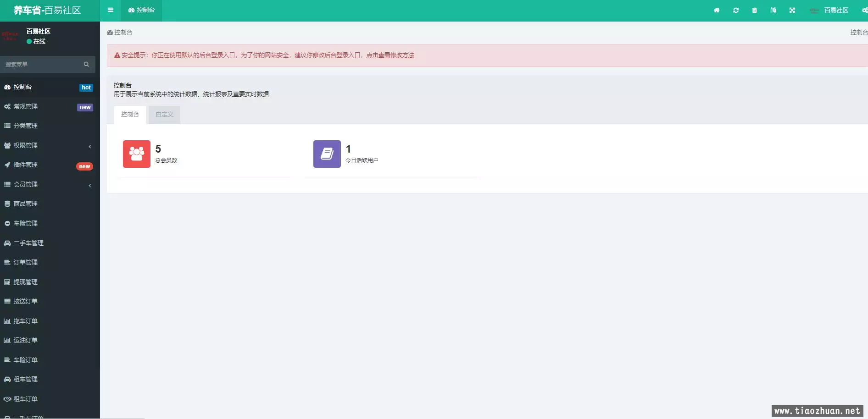This screenshot has width=868, height=419.
Task: Click the refresh icon in the top bar
Action: [736, 10]
